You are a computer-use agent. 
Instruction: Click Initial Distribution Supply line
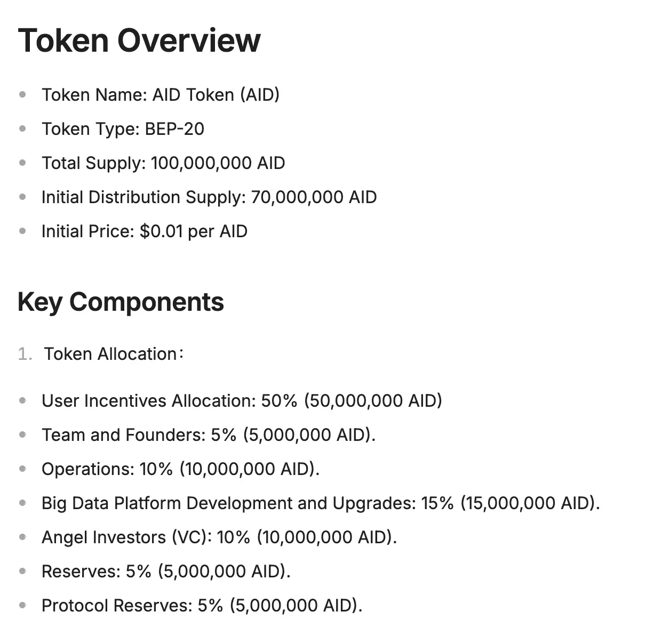click(209, 197)
